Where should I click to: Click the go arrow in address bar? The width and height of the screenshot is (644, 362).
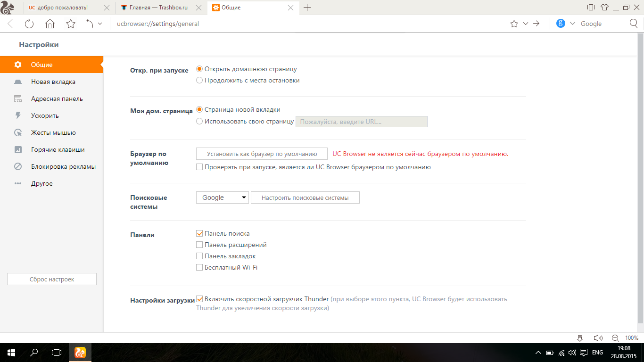[x=536, y=24]
